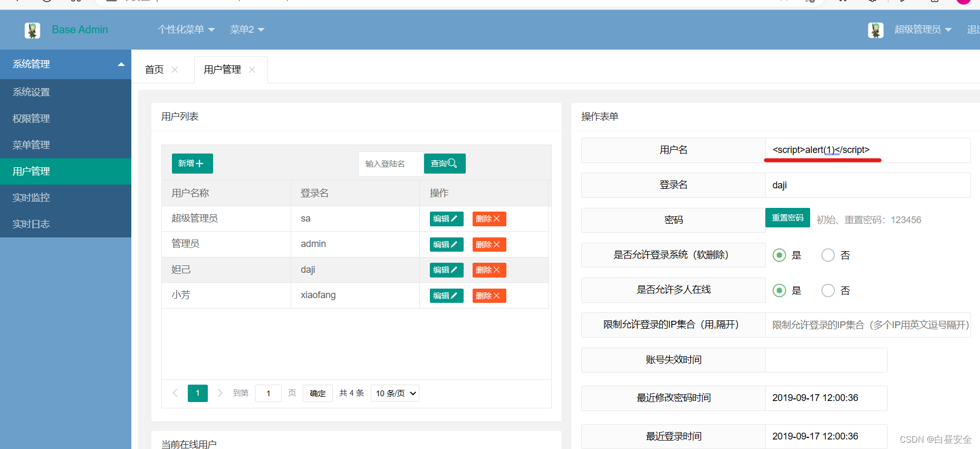Delete the 小芳 xiaofang user row

(x=489, y=296)
